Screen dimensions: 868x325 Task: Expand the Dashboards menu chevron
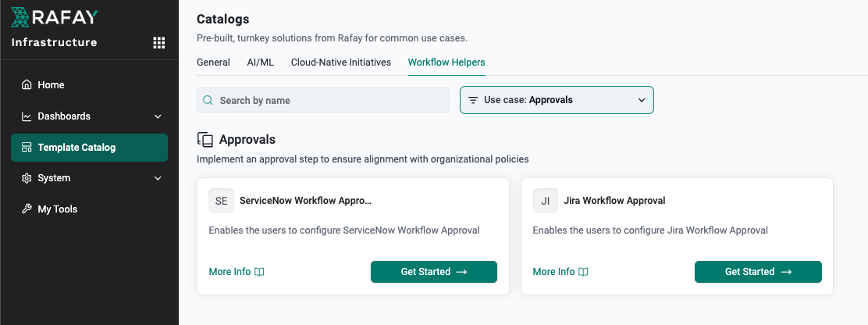[x=158, y=116]
